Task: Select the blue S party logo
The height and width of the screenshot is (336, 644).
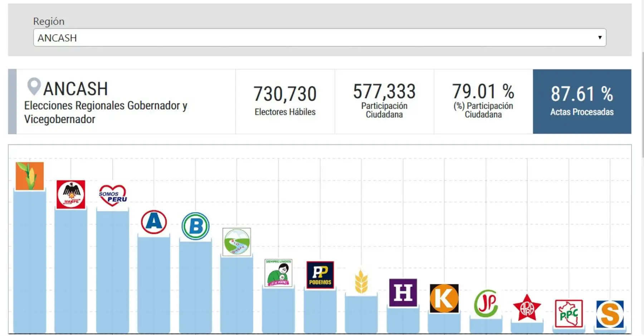Action: point(610,314)
